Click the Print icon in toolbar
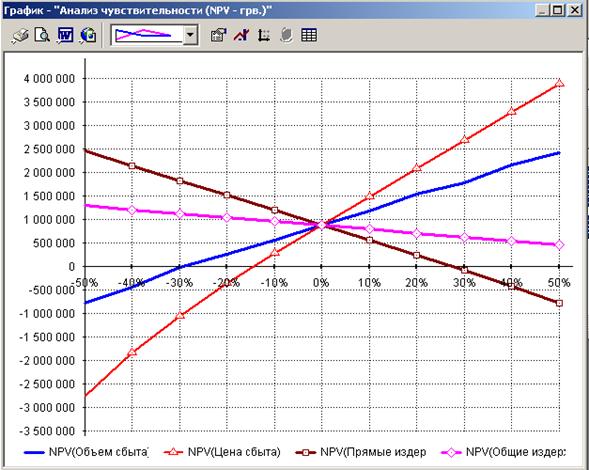Screen dimensions: 589x470 [20, 36]
